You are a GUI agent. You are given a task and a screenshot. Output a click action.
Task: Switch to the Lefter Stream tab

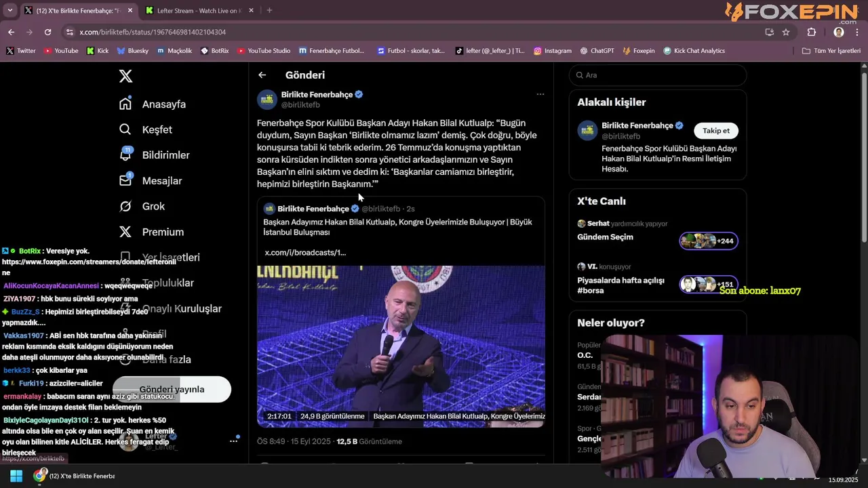(x=199, y=10)
